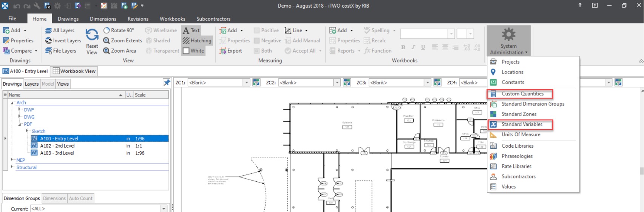
Task: Expand the Structural tree node
Action: (12, 167)
